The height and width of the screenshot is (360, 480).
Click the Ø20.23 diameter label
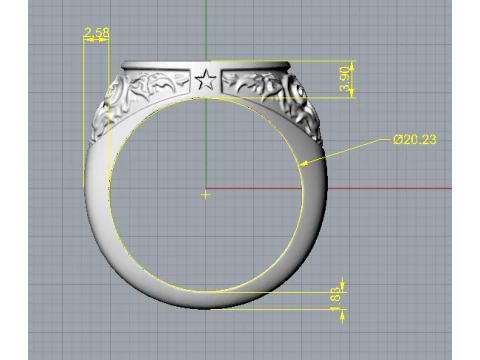pyautogui.click(x=414, y=139)
